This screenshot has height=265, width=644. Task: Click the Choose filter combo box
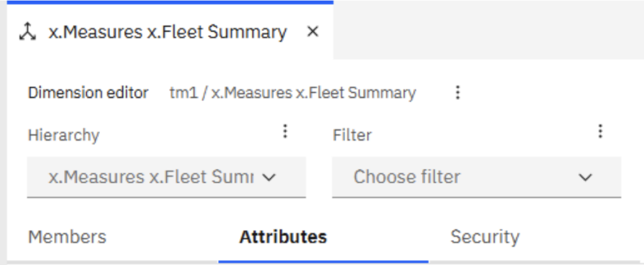click(x=477, y=177)
